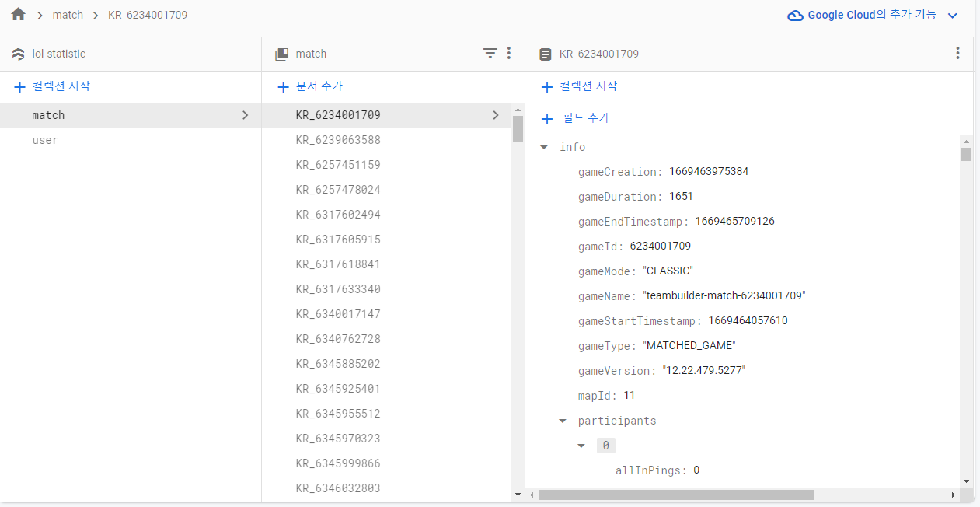Click the Google Cloud icon in the header
The image size is (980, 507).
(x=795, y=15)
